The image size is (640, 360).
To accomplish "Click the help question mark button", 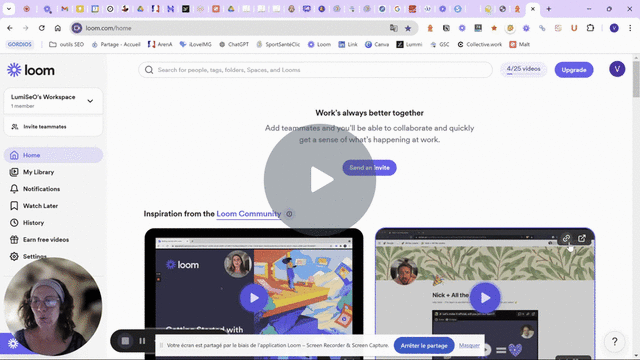I will point(614,342).
